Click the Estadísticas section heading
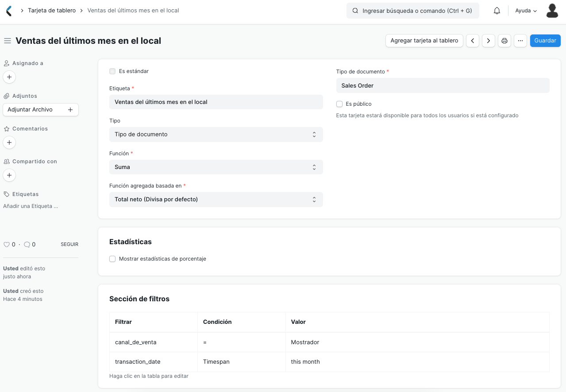Image resolution: width=566 pixels, height=392 pixels. coord(131,242)
